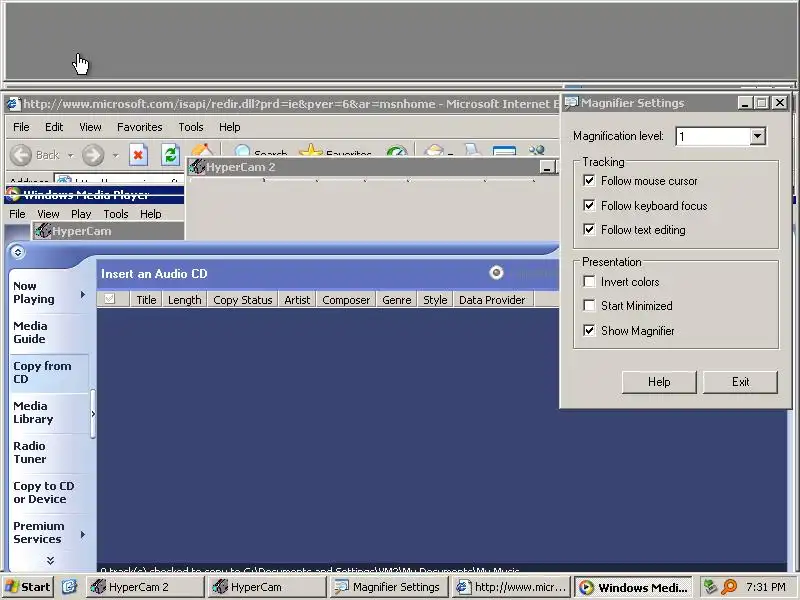Open the Tools menu in Windows Media Player

[116, 214]
